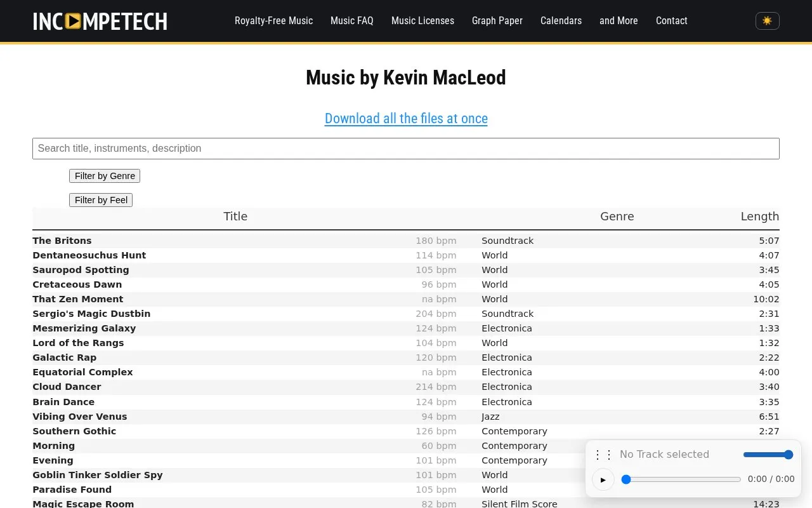Select the track 'Morning'
This screenshot has width=812, height=508.
click(x=54, y=446)
